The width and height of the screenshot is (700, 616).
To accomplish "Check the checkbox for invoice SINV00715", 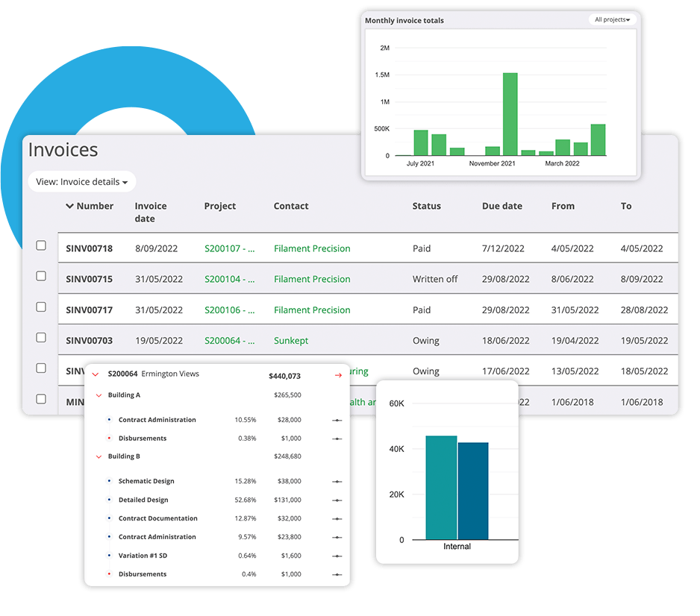I will [41, 276].
